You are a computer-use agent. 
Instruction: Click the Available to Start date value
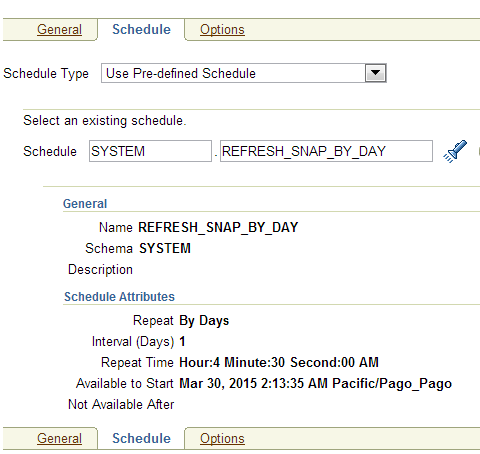click(x=315, y=384)
